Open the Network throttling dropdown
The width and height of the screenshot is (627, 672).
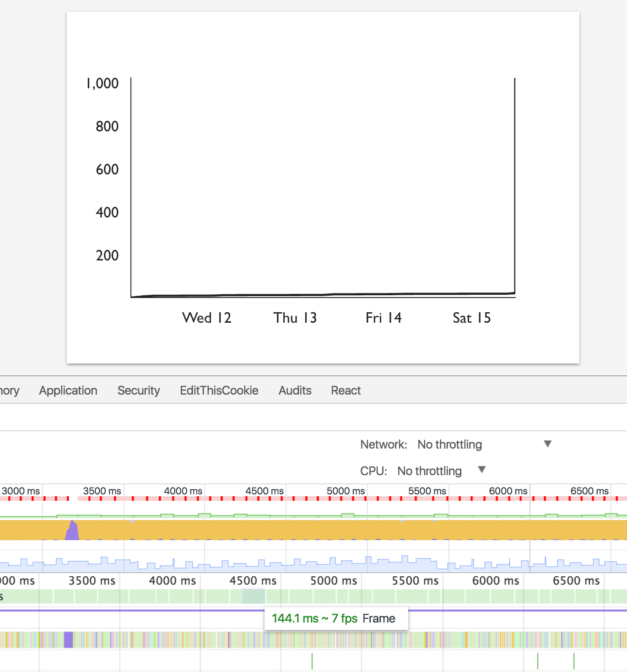coord(484,444)
